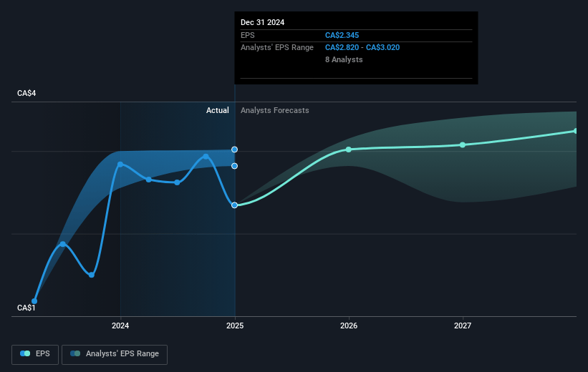Toggle the Analysts' EPS Range legend
The height and width of the screenshot is (372, 588).
115,354
